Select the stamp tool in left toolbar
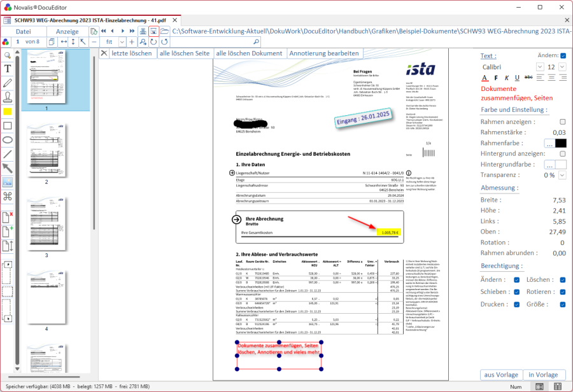The width and height of the screenshot is (573, 392). [x=8, y=97]
